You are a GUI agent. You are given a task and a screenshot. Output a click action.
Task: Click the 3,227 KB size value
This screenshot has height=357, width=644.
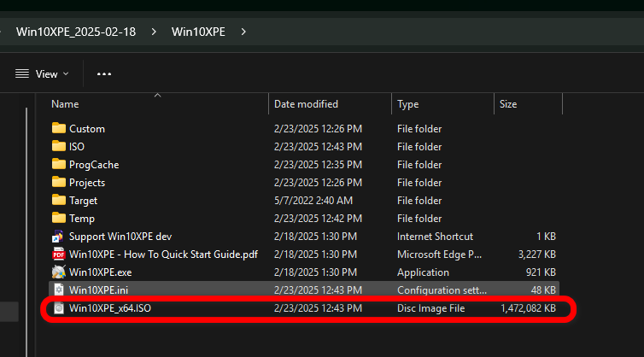(537, 255)
